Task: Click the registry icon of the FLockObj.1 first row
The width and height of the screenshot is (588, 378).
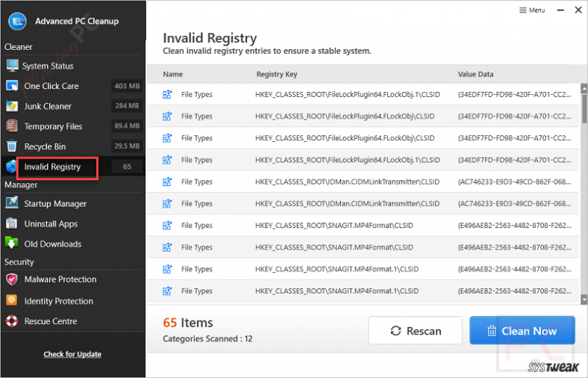Action: (x=167, y=94)
